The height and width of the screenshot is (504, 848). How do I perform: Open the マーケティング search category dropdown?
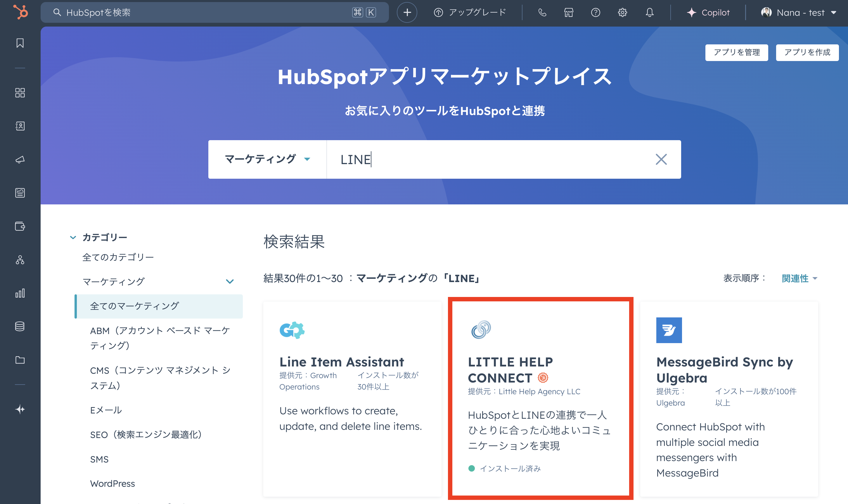(x=267, y=159)
